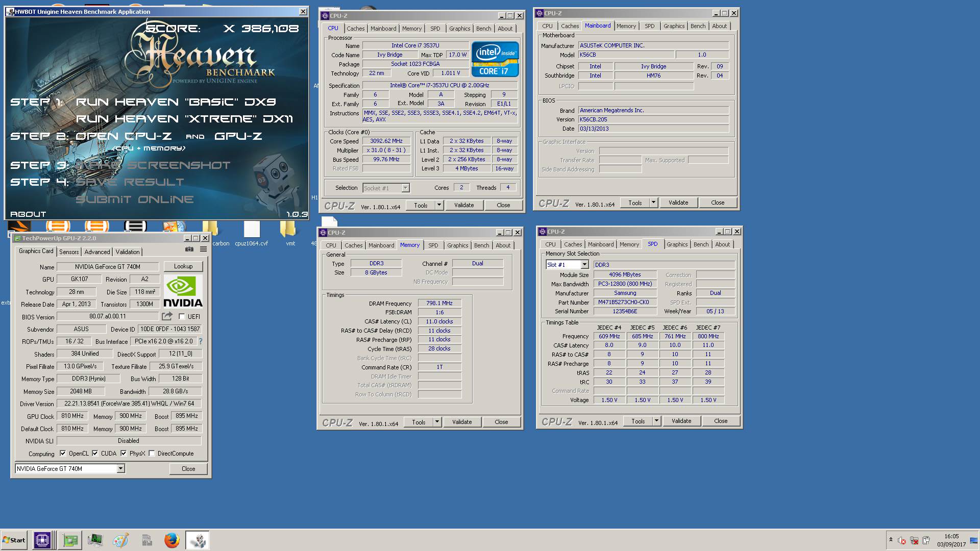Click the Intel Core i7 logo in CPU-Z
Screen dimensions: 980x551
point(495,59)
